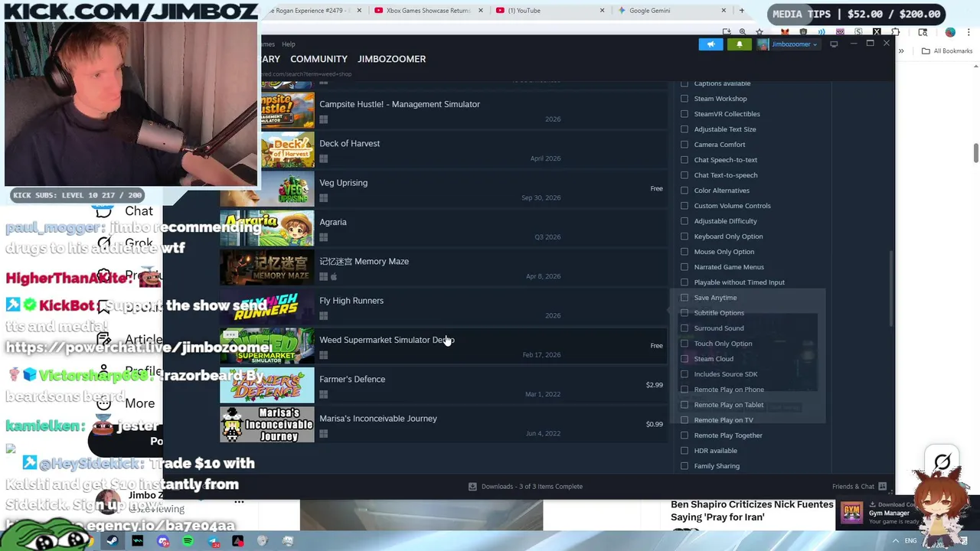Click the browser page vertical scrollbar
The width and height of the screenshot is (980, 551).
976,152
